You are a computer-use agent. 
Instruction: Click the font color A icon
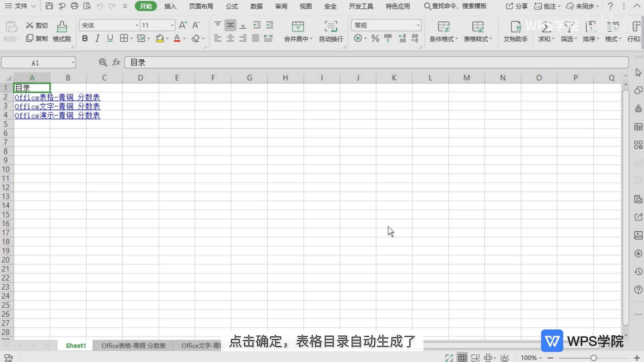[177, 39]
